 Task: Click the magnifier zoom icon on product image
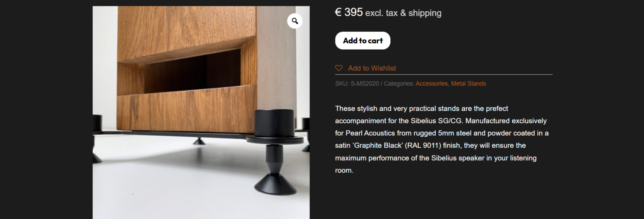[x=295, y=21]
